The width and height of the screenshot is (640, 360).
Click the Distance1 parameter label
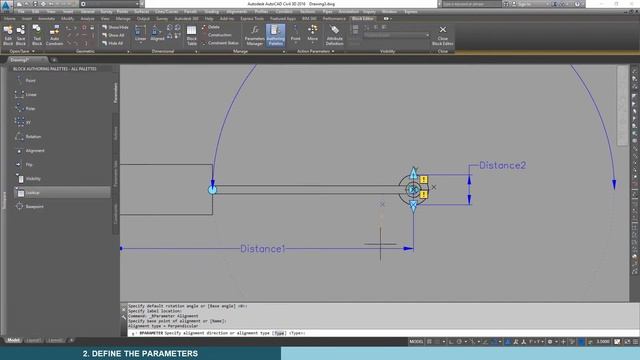[x=262, y=249]
